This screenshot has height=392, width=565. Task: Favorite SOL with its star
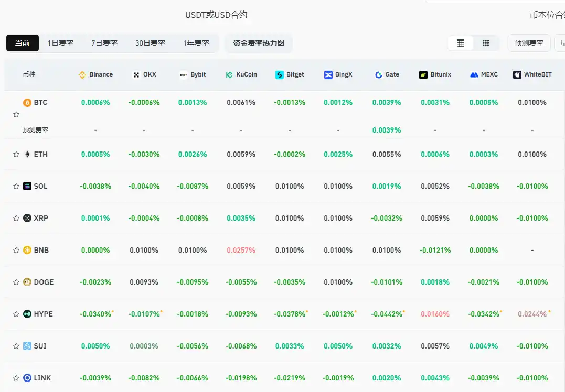[16, 186]
